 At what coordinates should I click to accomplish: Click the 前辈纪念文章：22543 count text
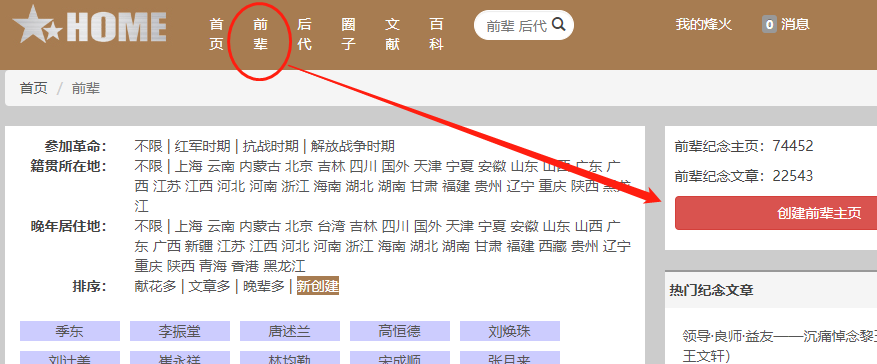pos(744,177)
